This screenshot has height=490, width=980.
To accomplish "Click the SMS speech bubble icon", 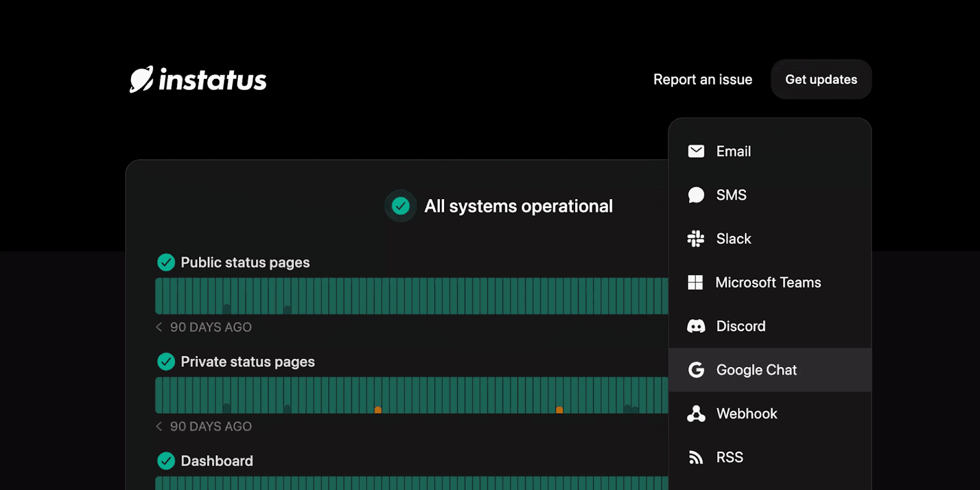I will [x=696, y=195].
